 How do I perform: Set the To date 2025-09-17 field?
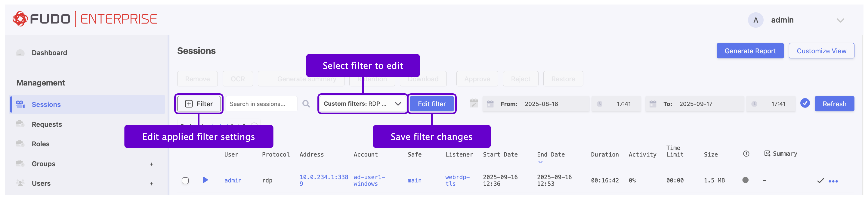tap(694, 104)
